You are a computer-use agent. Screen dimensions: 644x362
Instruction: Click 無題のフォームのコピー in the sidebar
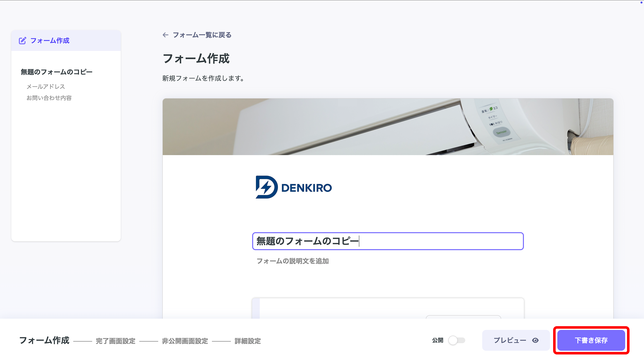pyautogui.click(x=56, y=72)
